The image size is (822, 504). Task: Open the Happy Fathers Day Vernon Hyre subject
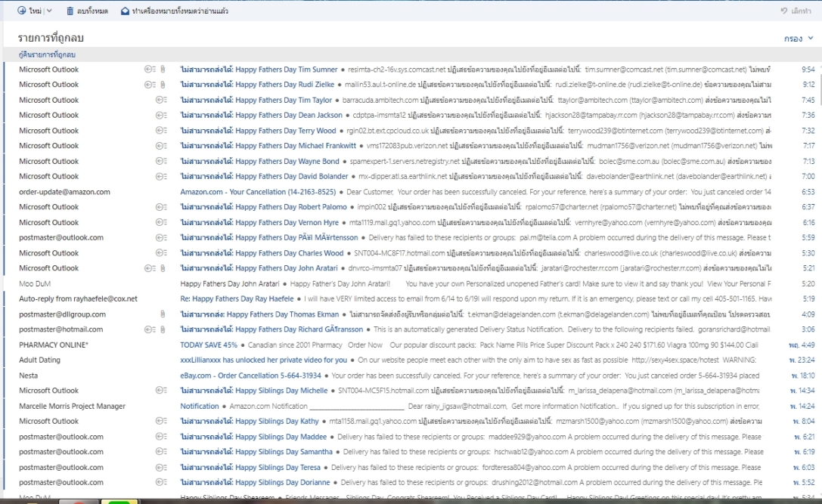pyautogui.click(x=259, y=222)
